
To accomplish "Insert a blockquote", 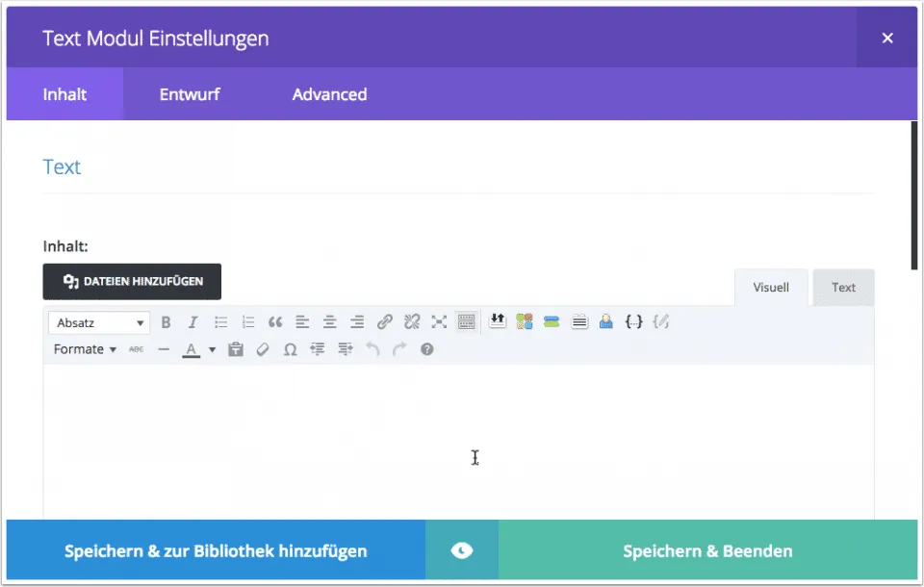I will coord(275,322).
